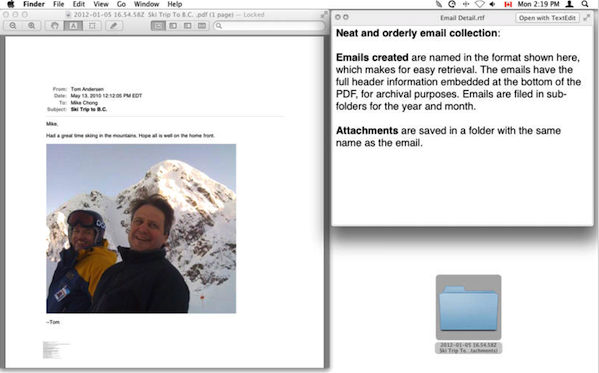Switch to Content Only view mode
Screen dimensions: 599x373
pos(158,26)
